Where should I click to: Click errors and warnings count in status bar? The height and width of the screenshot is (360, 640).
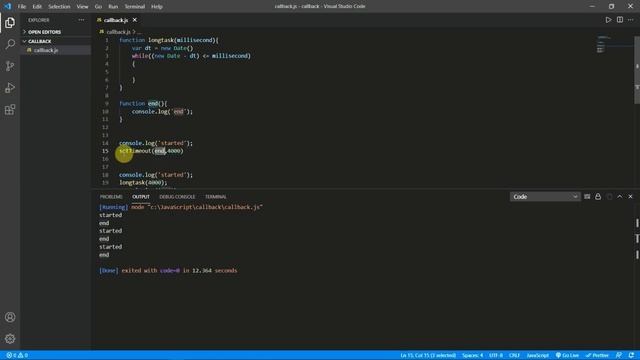click(17, 355)
